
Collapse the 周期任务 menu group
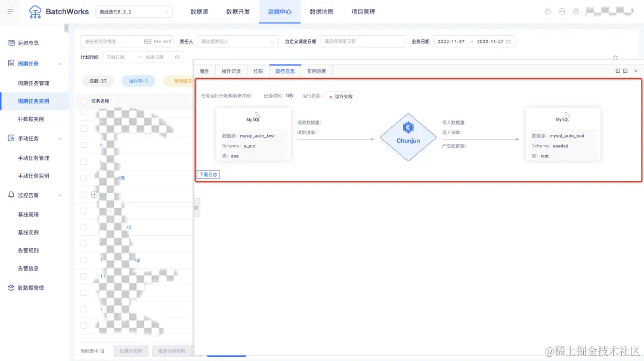click(60, 64)
